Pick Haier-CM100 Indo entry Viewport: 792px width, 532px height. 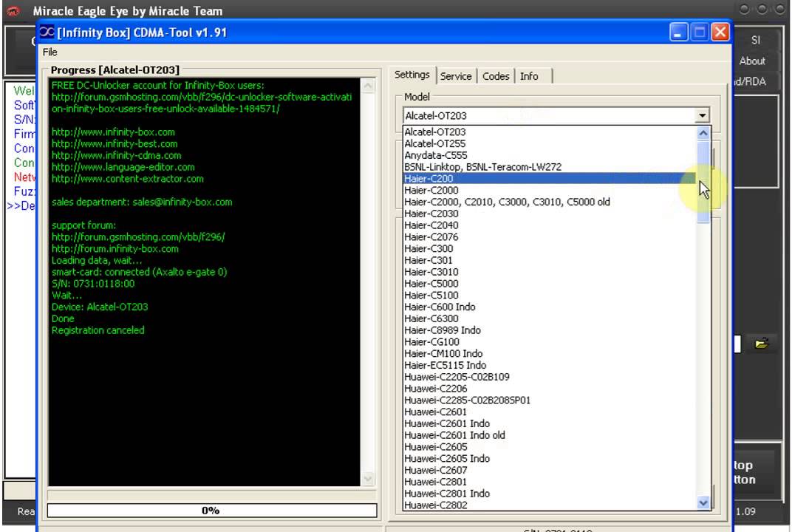(x=549, y=353)
